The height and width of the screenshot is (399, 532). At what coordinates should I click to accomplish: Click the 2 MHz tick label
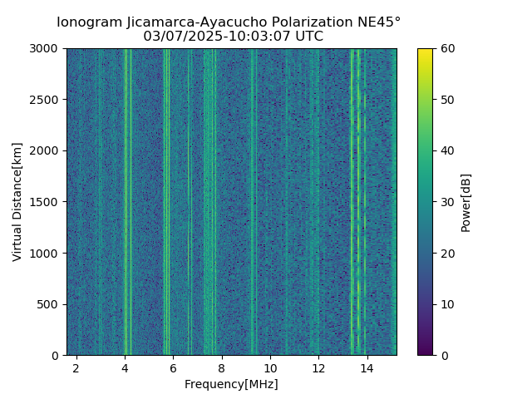pyautogui.click(x=76, y=368)
